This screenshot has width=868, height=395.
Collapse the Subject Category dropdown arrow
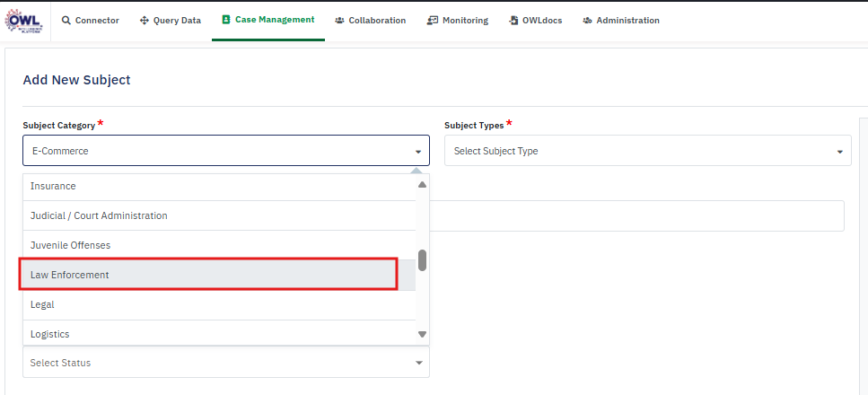click(417, 152)
